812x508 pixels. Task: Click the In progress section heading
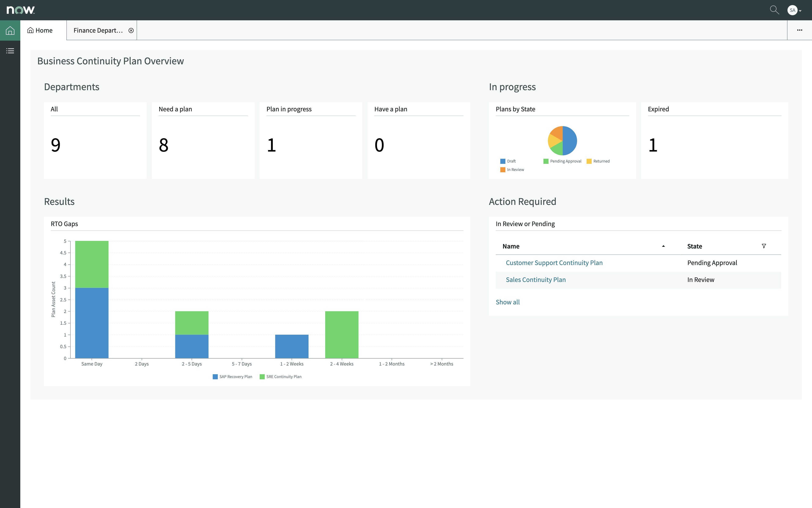(x=512, y=87)
